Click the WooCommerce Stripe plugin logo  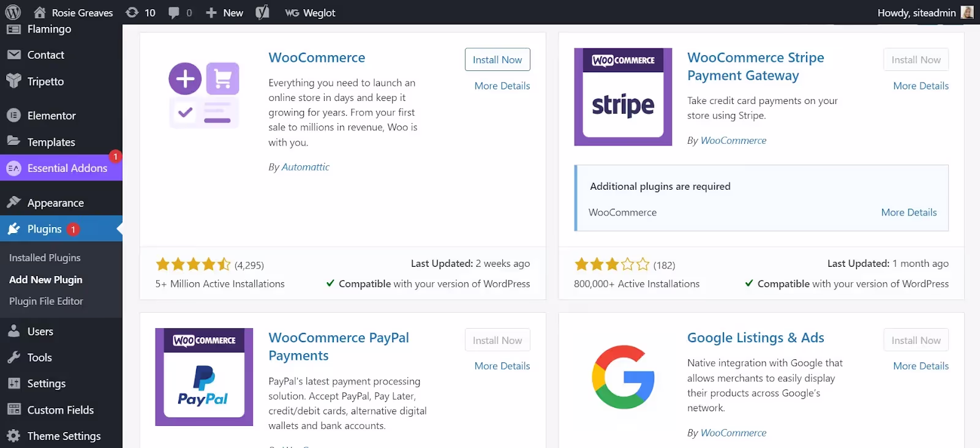(x=623, y=97)
